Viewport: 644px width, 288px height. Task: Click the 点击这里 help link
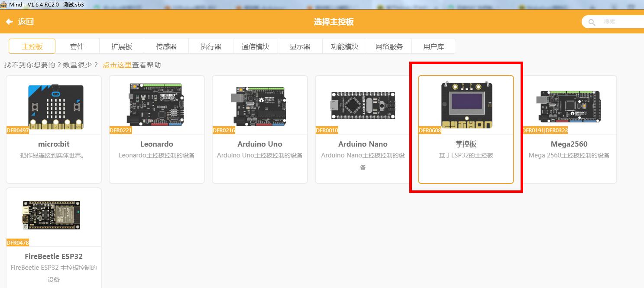(x=117, y=65)
